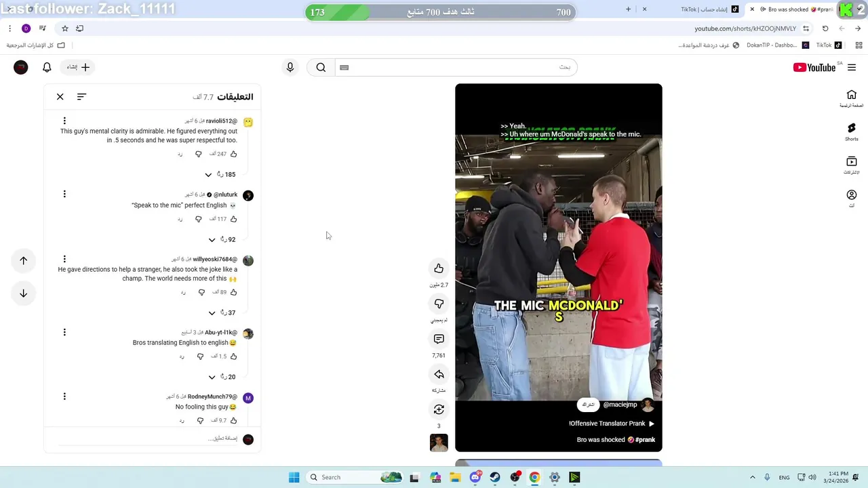Open the on-screen keyboard in search
The height and width of the screenshot is (488, 868).
point(344,67)
